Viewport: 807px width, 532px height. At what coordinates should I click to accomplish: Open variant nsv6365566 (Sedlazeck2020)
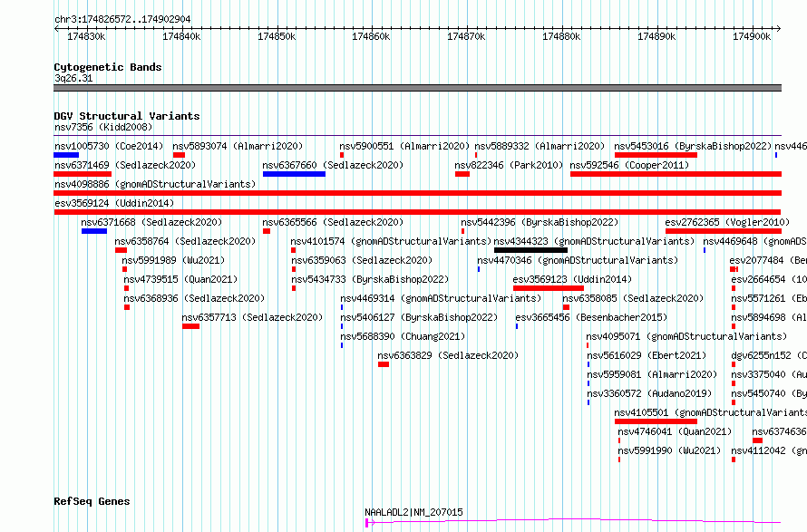[333, 222]
